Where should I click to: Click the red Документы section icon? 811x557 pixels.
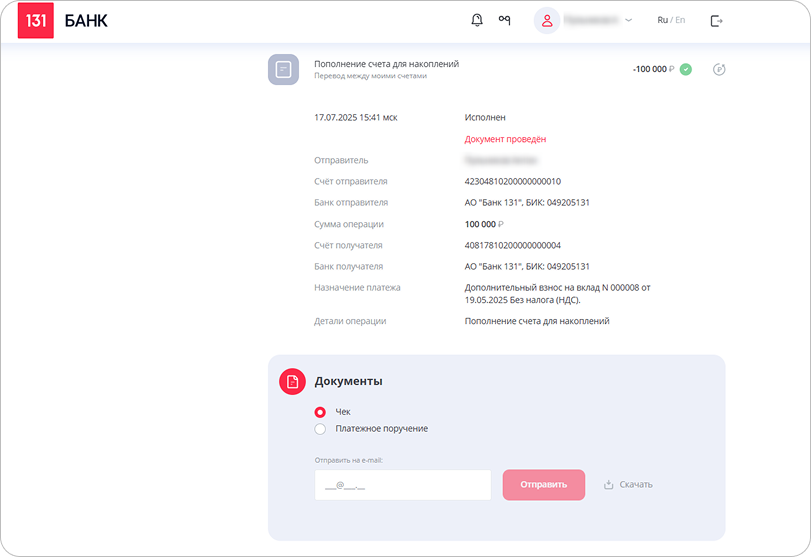(291, 381)
